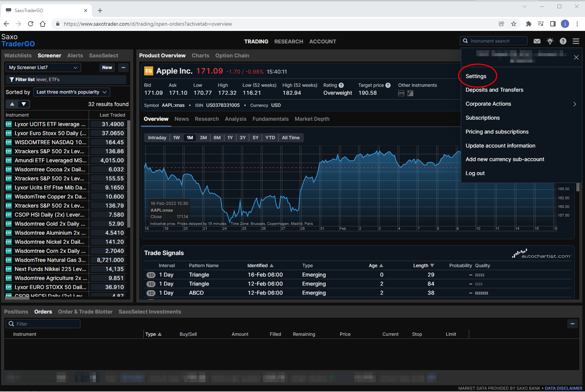
Task: Click the Rating info question icon
Action: (341, 85)
